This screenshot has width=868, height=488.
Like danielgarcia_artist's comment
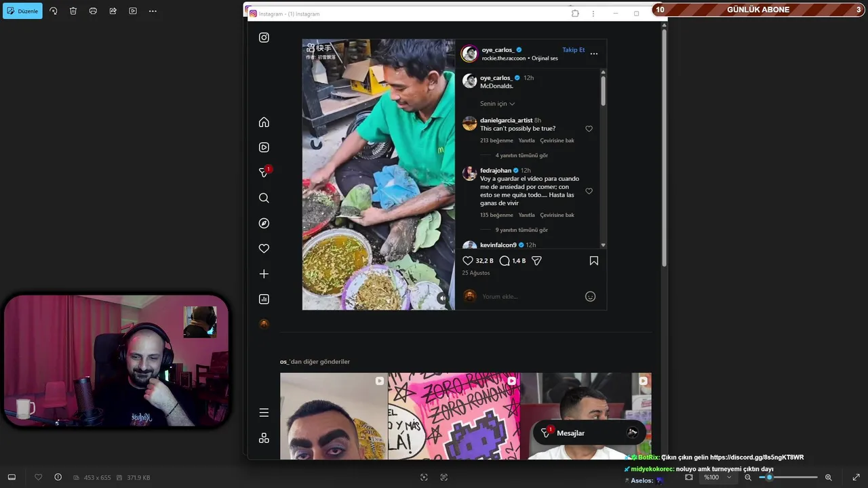[589, 129]
